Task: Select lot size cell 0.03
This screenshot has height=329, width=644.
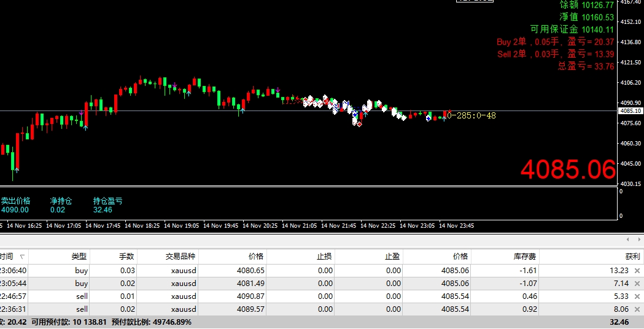Action: tap(128, 271)
